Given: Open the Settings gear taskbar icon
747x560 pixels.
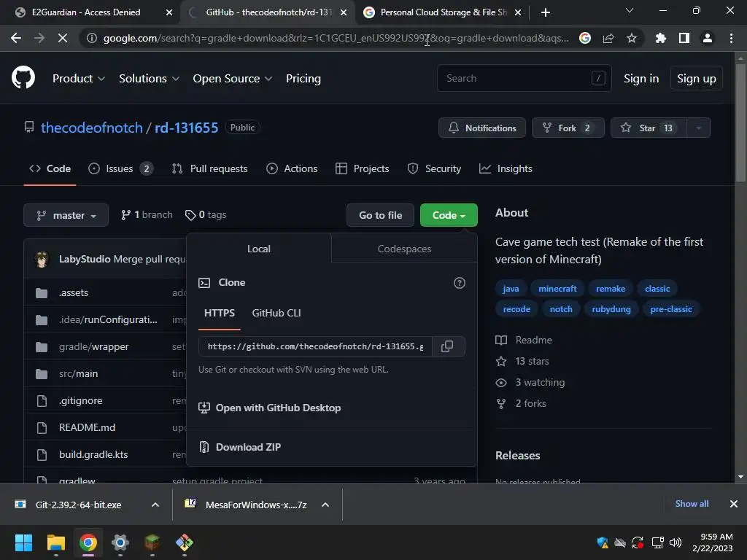Looking at the screenshot, I should (x=120, y=542).
